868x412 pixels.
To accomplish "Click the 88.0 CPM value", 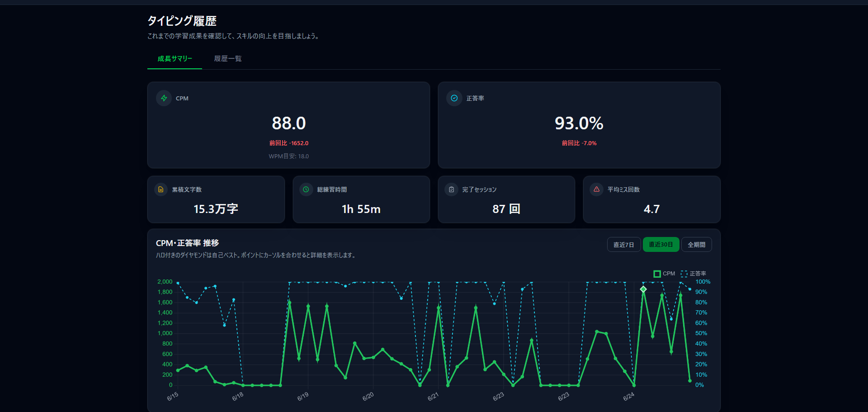I will coord(289,123).
